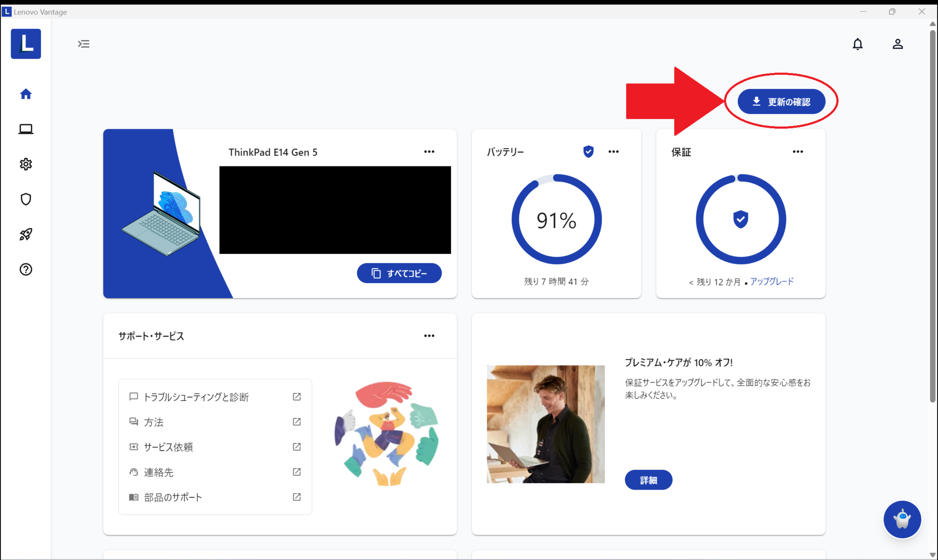Click the Lenovo Vantage title bar icon

[x=6, y=12]
